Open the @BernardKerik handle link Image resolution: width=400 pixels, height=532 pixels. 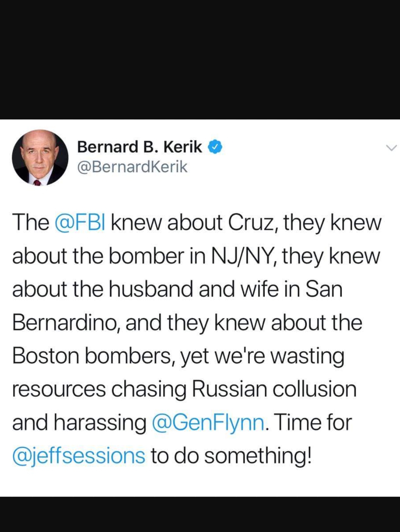(132, 167)
